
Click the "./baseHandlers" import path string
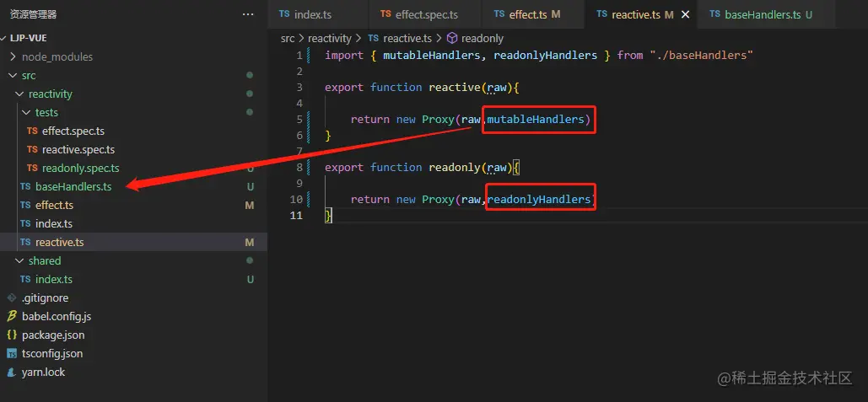702,56
